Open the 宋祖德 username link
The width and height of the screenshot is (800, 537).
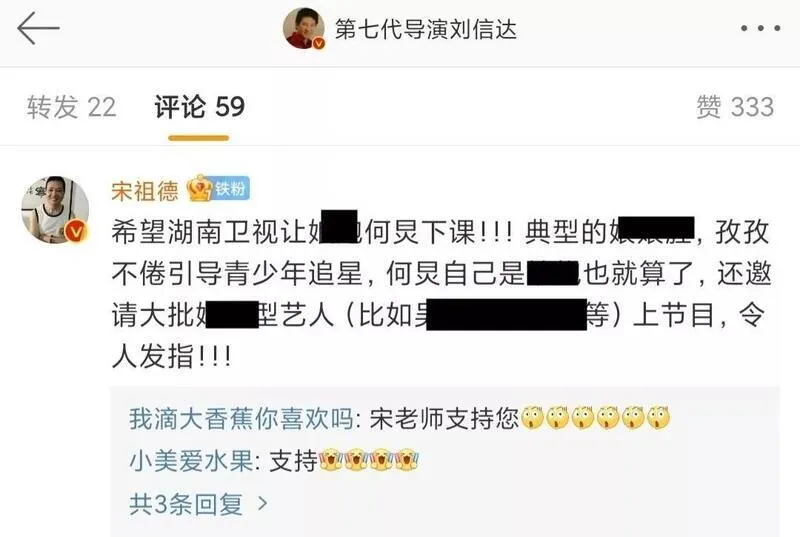145,191
